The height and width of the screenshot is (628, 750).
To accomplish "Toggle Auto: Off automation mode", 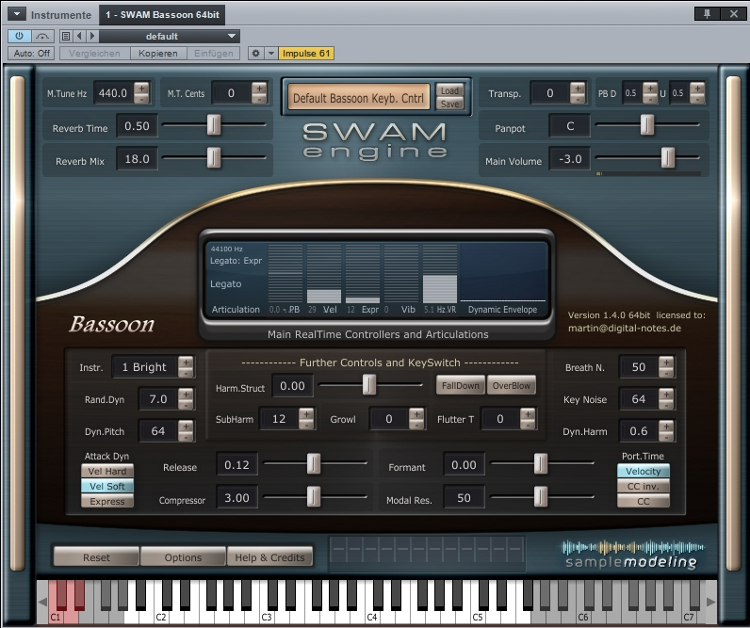I will point(32,53).
